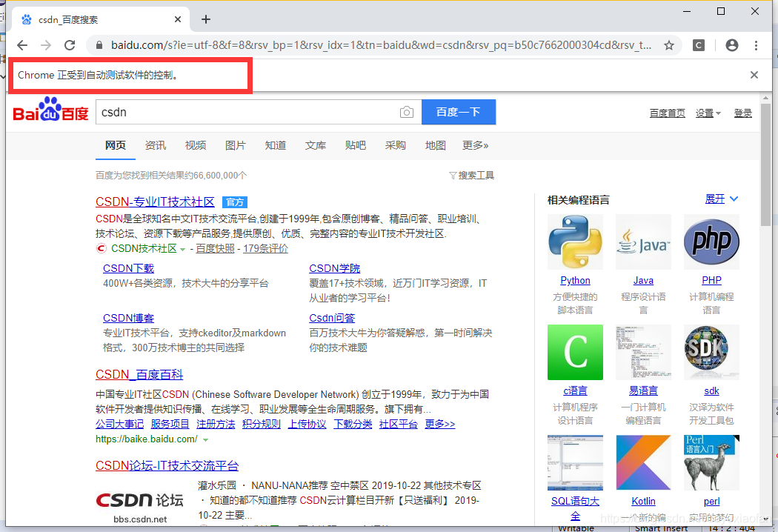Switch to the 采购 tab

tap(396, 145)
